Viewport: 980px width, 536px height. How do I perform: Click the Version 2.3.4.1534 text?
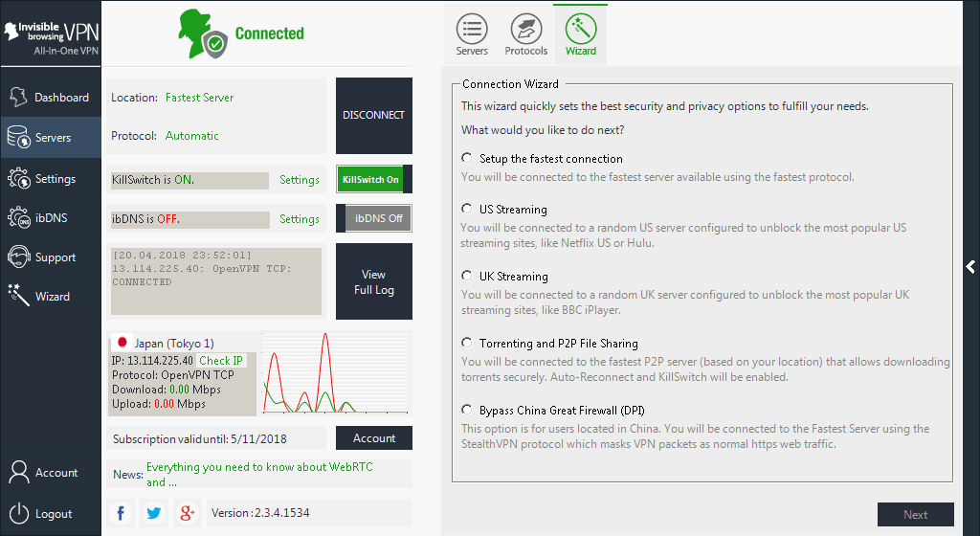coord(260,513)
